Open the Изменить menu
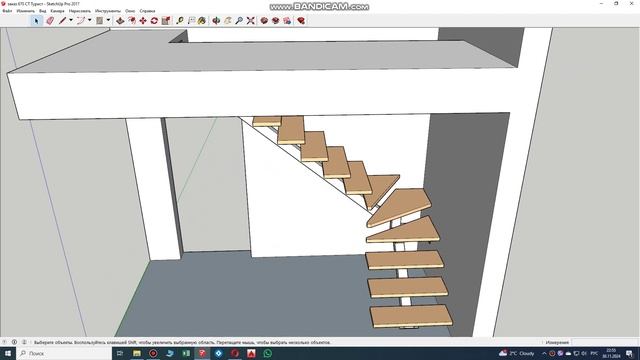 point(25,11)
